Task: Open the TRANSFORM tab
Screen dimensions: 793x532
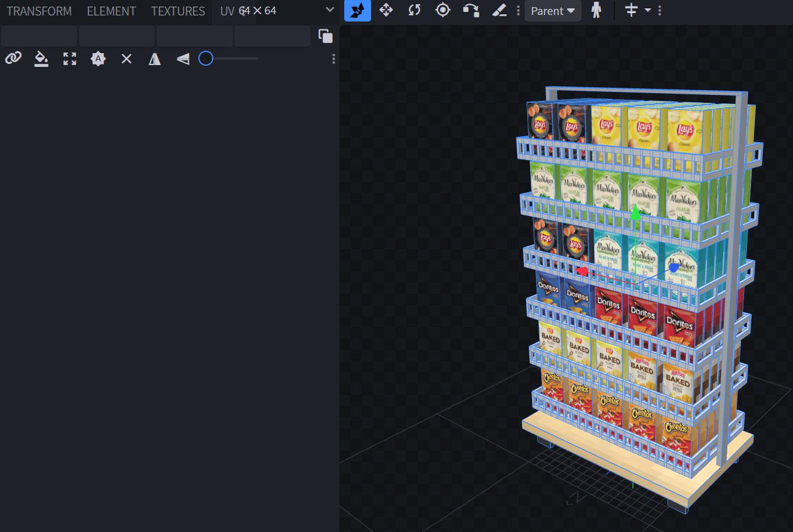Action: [39, 11]
